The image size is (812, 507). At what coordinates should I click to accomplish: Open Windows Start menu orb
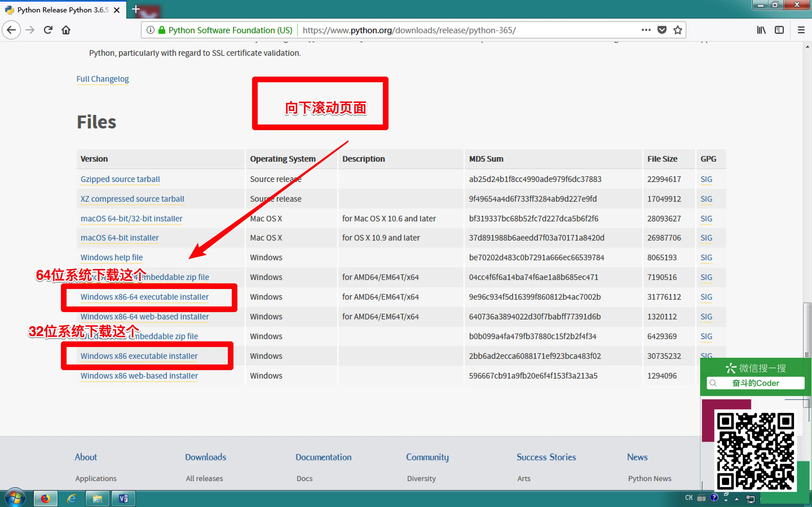click(x=15, y=498)
